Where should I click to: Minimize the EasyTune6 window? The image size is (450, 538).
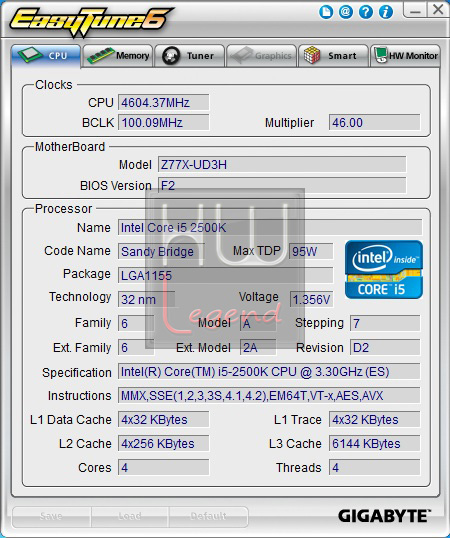[415, 10]
